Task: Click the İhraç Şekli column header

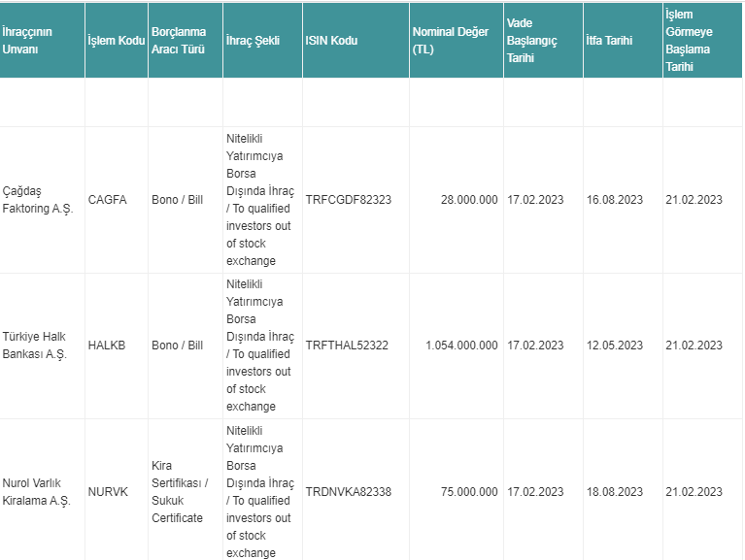Action: (x=262, y=41)
